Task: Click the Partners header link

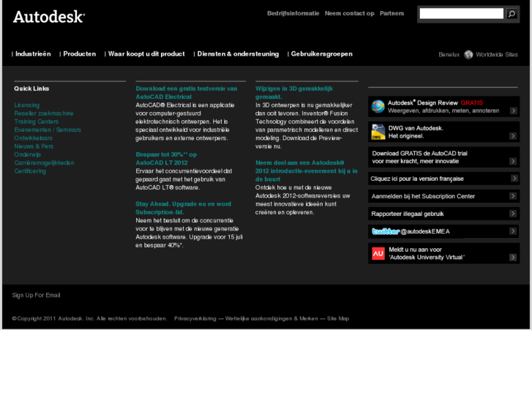Action: coord(392,13)
